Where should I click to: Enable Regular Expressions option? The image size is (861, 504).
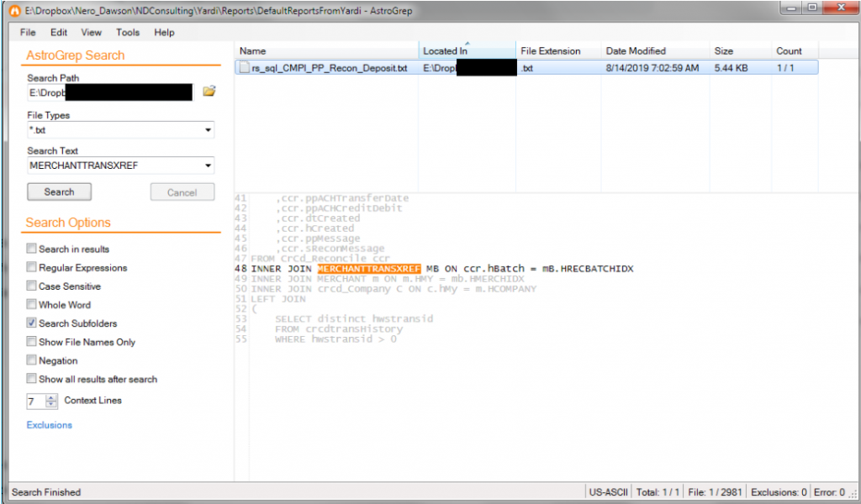tap(31, 267)
